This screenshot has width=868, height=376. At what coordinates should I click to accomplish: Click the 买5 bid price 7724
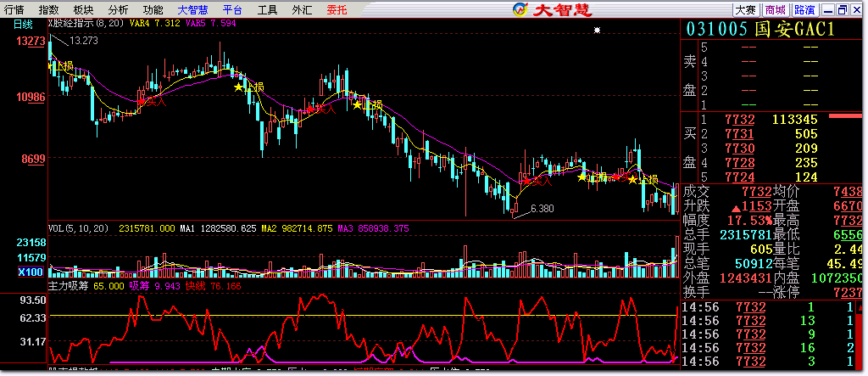tap(740, 177)
